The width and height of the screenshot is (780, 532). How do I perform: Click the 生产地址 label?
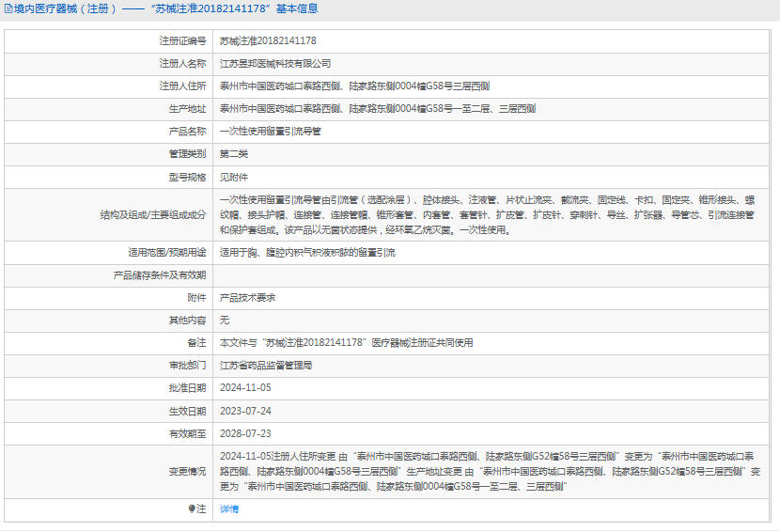coord(187,108)
